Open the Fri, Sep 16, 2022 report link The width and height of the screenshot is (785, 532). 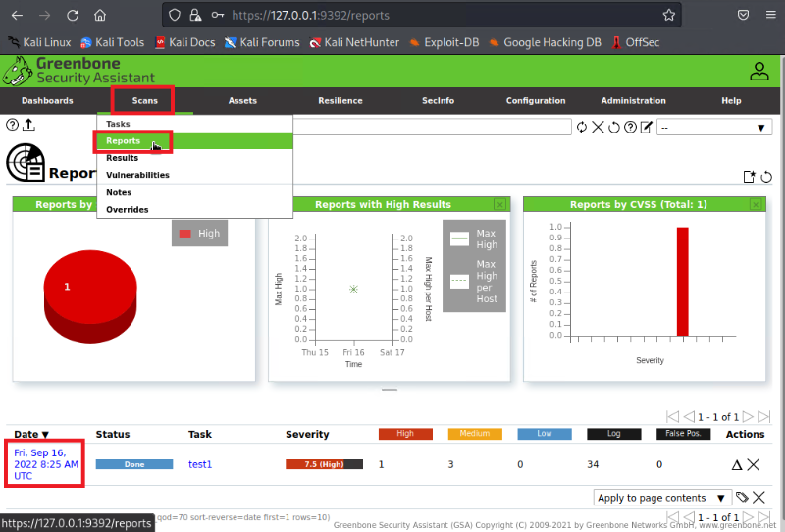pos(45,463)
